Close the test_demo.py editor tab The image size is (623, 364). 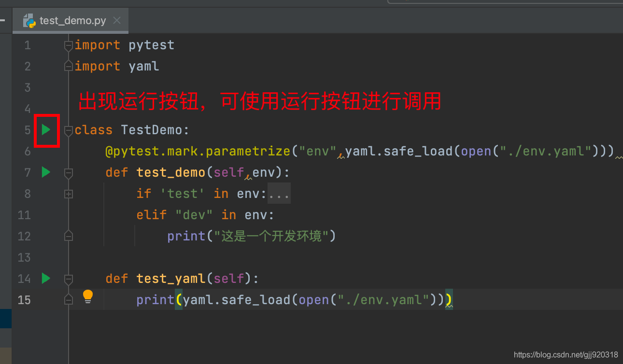tap(116, 20)
